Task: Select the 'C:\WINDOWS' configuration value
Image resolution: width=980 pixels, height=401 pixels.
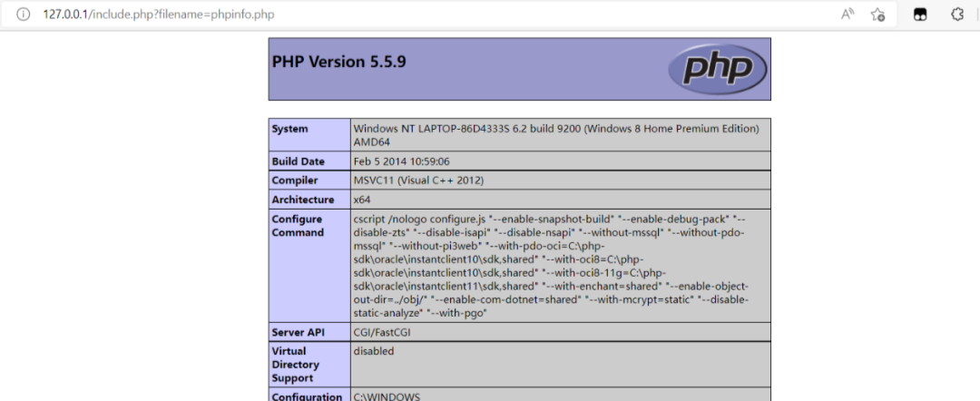Action: pos(387,396)
